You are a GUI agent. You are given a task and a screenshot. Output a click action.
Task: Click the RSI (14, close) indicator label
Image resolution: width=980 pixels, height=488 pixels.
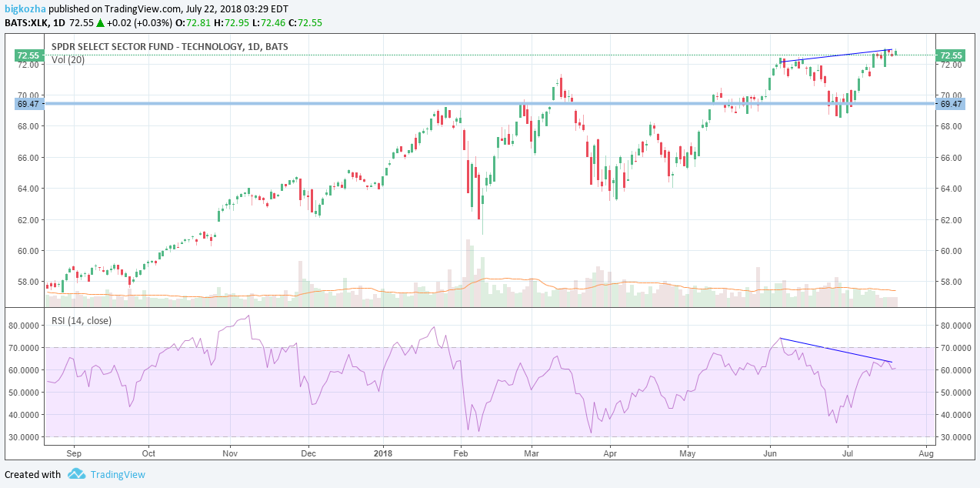(x=82, y=320)
